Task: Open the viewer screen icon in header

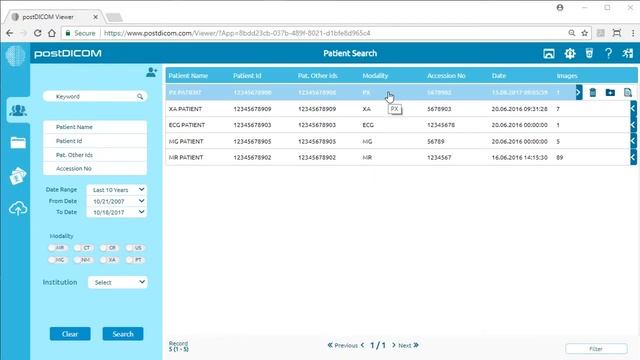Action: pos(549,53)
